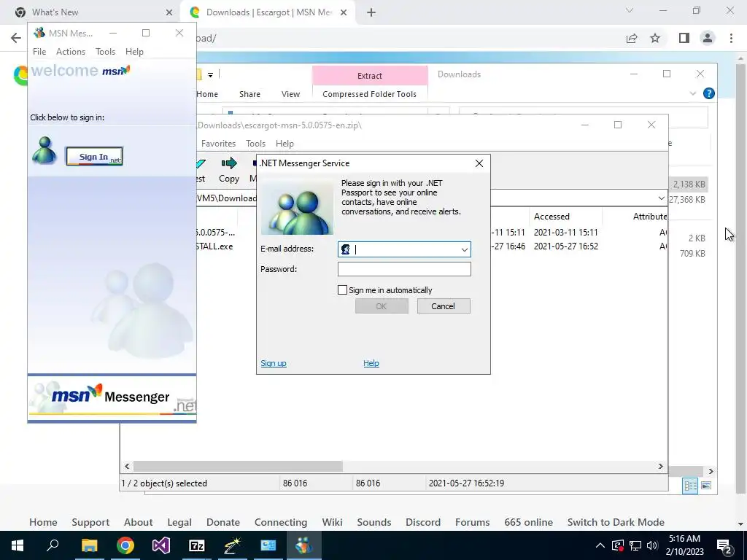
Task: Click the 7-Zip scroll left arrow
Action: [127, 466]
